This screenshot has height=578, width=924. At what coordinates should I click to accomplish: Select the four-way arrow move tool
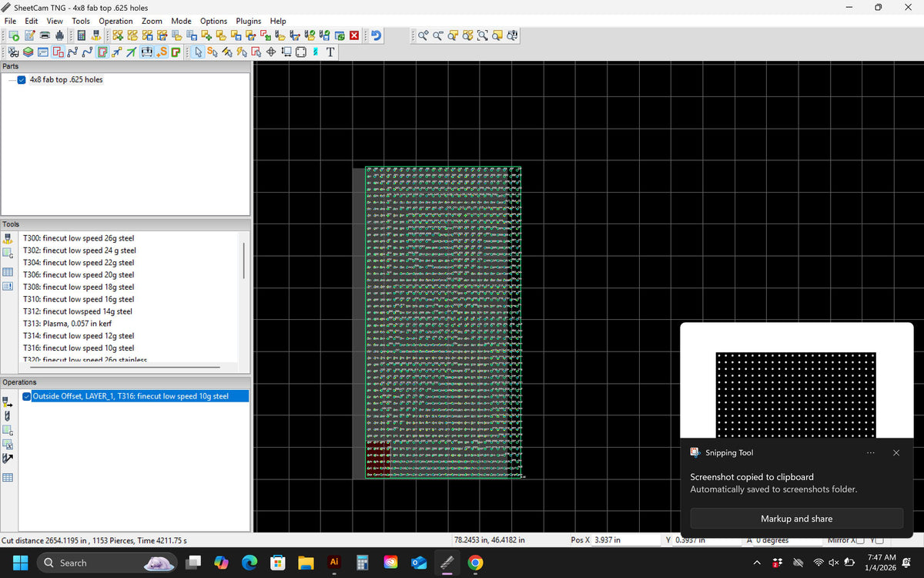271,52
